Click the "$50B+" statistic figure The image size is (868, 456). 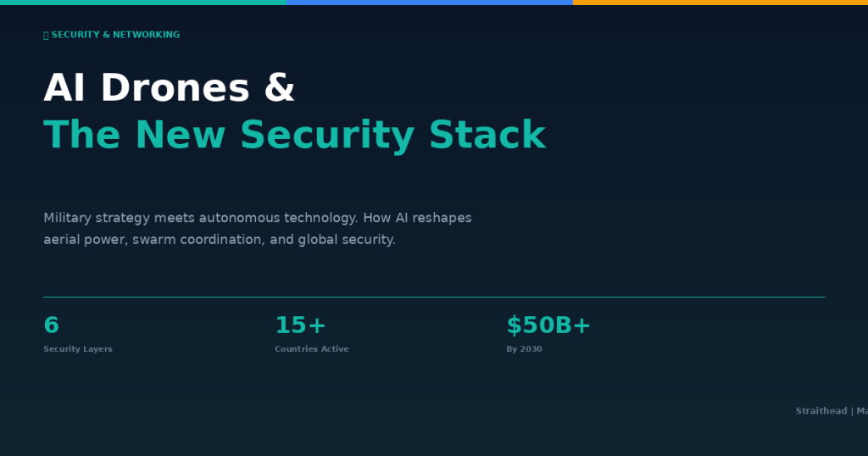[x=548, y=325]
